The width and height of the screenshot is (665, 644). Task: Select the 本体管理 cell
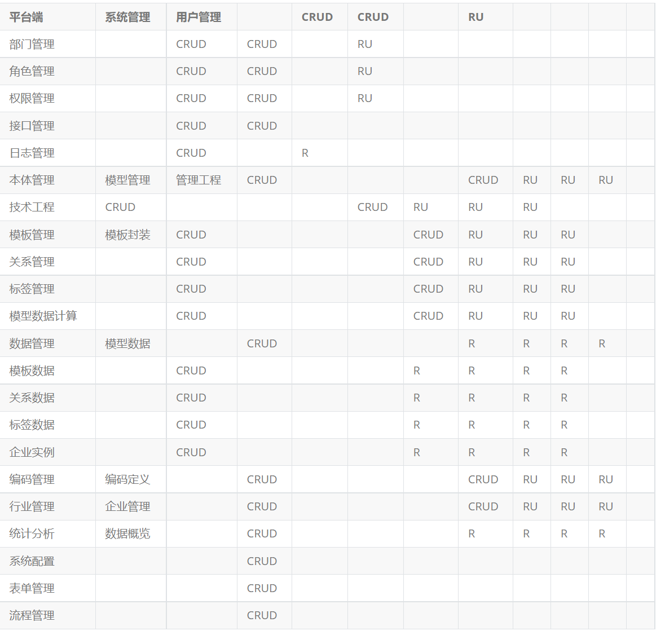point(32,180)
